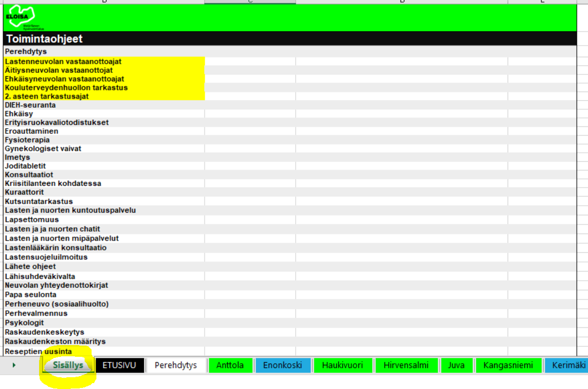The width and height of the screenshot is (588, 389).
Task: Select the Raskaudenkeskeytys row
Action: pyautogui.click(x=44, y=332)
